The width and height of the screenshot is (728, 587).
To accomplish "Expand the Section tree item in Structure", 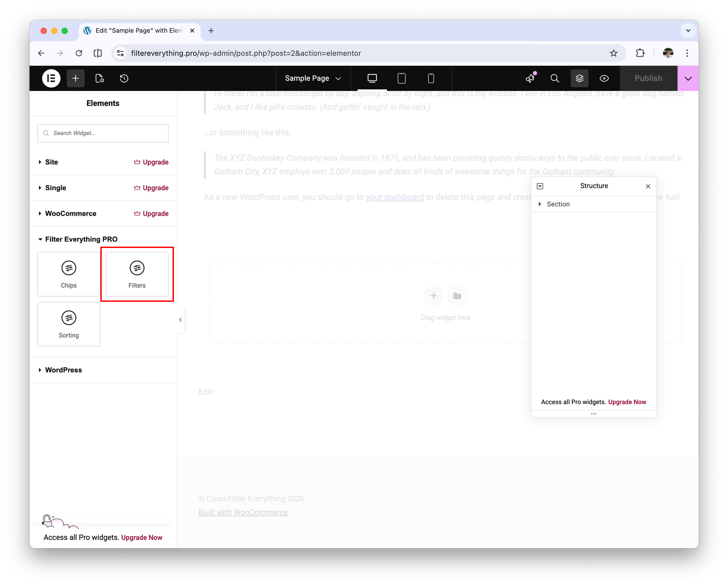I will pos(540,204).
